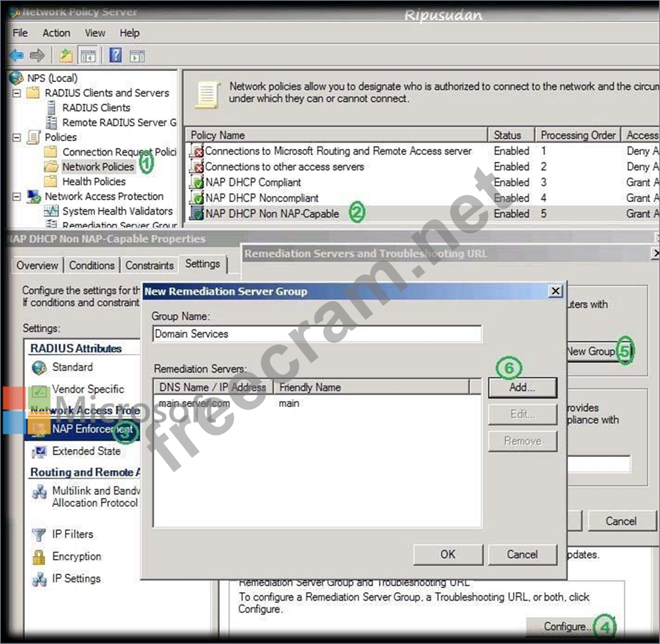This screenshot has height=644, width=660.
Task: Click the Up One Level folder icon
Action: click(66, 56)
